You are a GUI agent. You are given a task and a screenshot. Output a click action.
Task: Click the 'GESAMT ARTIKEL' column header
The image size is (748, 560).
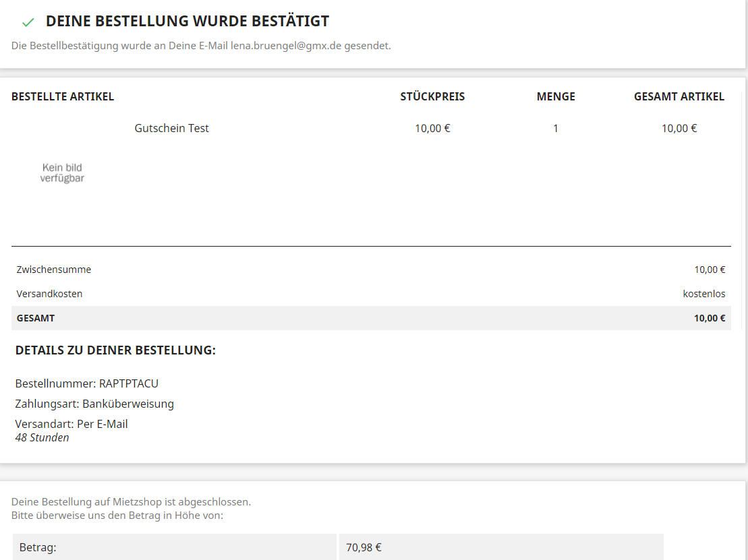click(679, 97)
